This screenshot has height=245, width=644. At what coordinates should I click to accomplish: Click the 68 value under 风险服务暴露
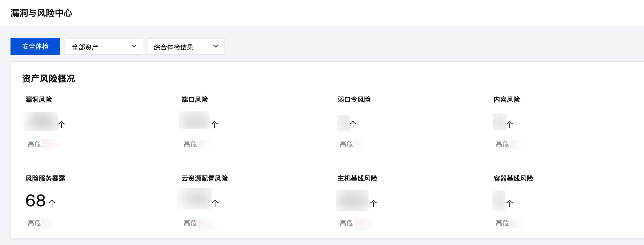[36, 201]
